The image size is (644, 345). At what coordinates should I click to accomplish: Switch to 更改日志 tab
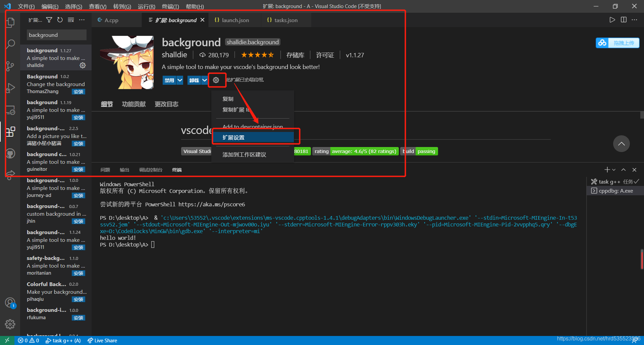[166, 104]
